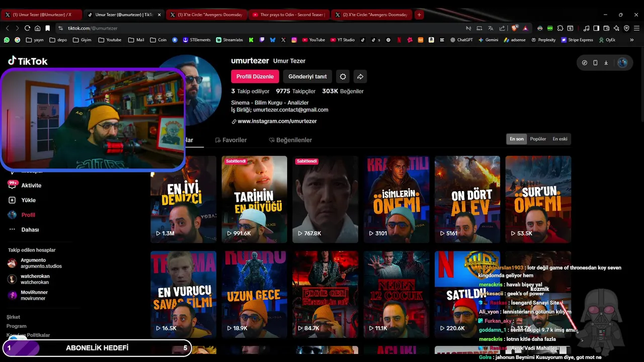Open new browser tab plus button
The image size is (644, 362).
(x=419, y=15)
